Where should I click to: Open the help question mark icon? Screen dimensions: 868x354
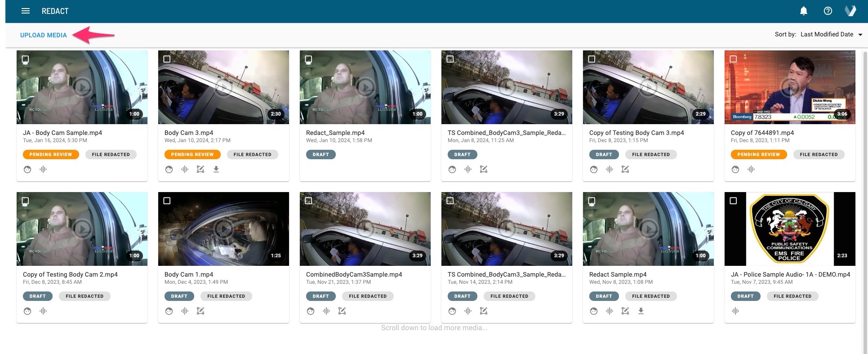point(828,11)
